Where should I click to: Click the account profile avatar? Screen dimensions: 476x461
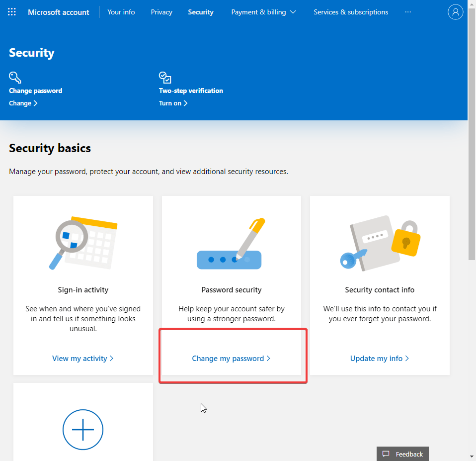(456, 12)
